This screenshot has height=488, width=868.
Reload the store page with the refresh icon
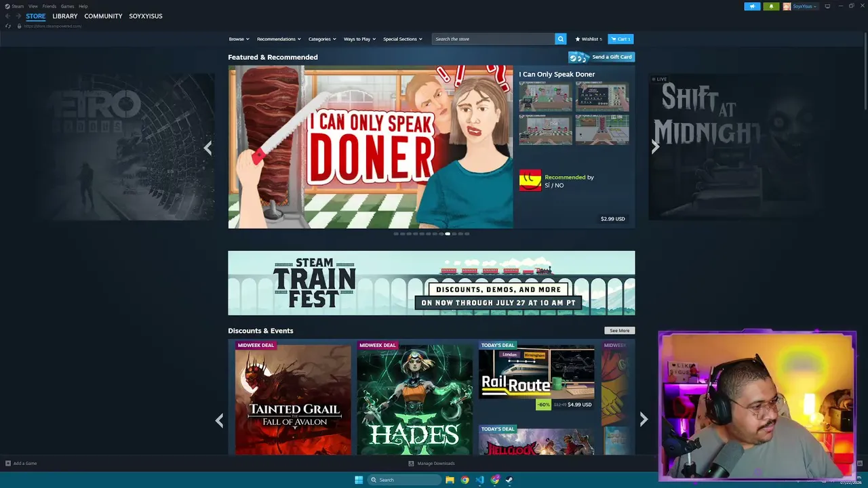tap(8, 26)
